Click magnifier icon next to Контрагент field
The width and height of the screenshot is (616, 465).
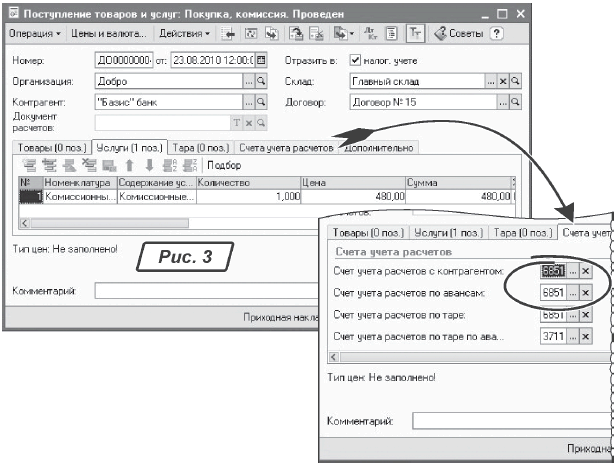(262, 102)
